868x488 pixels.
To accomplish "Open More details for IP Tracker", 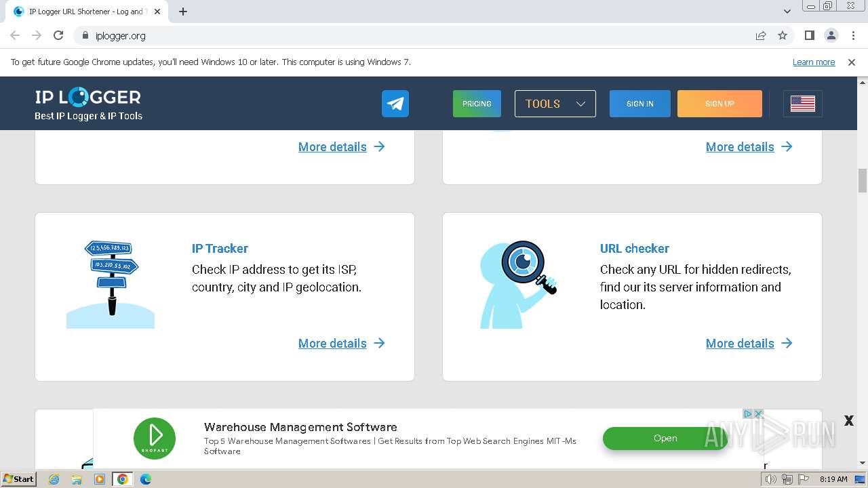I will pos(342,343).
